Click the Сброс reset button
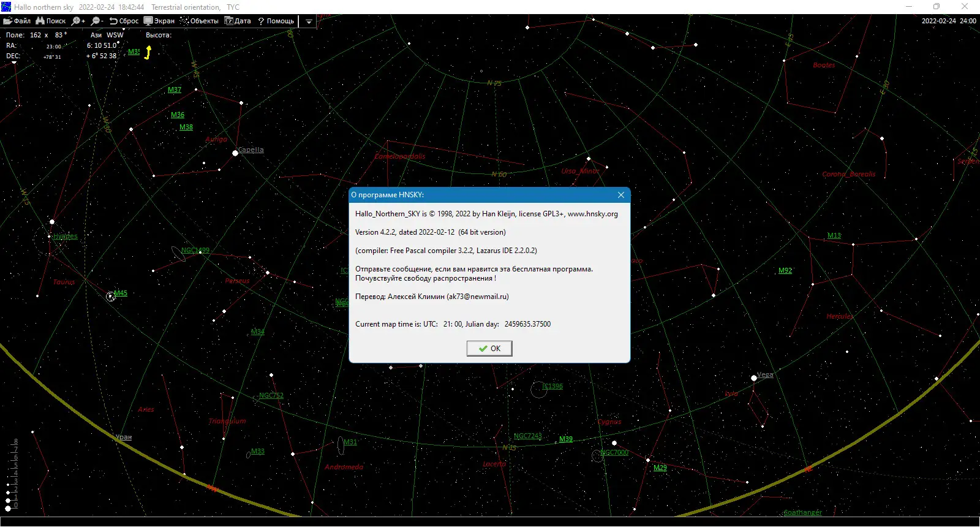This screenshot has height=527, width=980. coord(124,21)
